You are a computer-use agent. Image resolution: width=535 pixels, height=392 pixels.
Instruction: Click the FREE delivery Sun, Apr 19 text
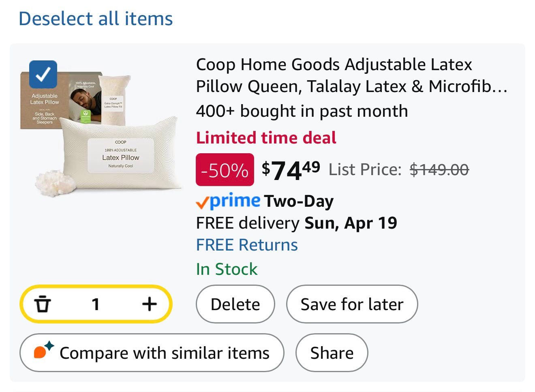(x=296, y=223)
